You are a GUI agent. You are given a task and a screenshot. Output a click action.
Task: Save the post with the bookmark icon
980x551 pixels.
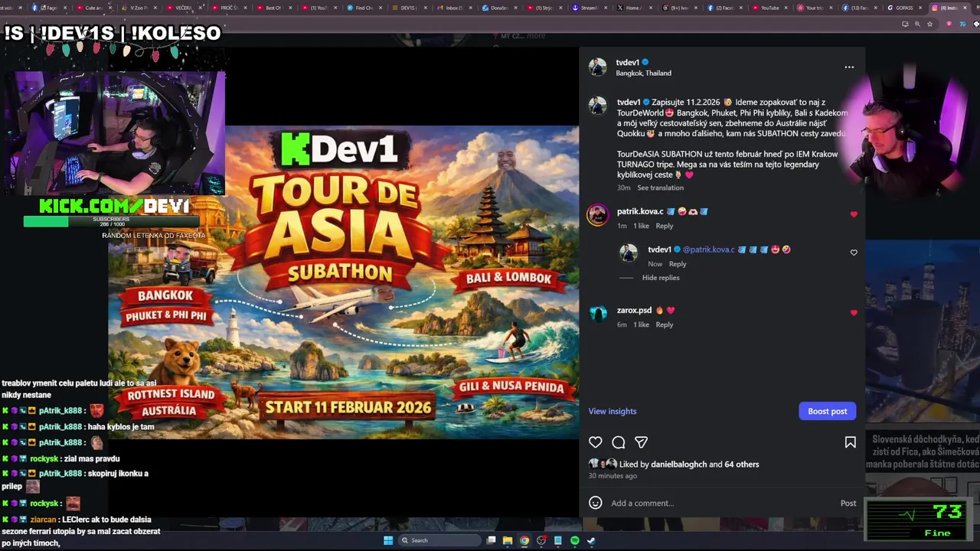(x=850, y=442)
